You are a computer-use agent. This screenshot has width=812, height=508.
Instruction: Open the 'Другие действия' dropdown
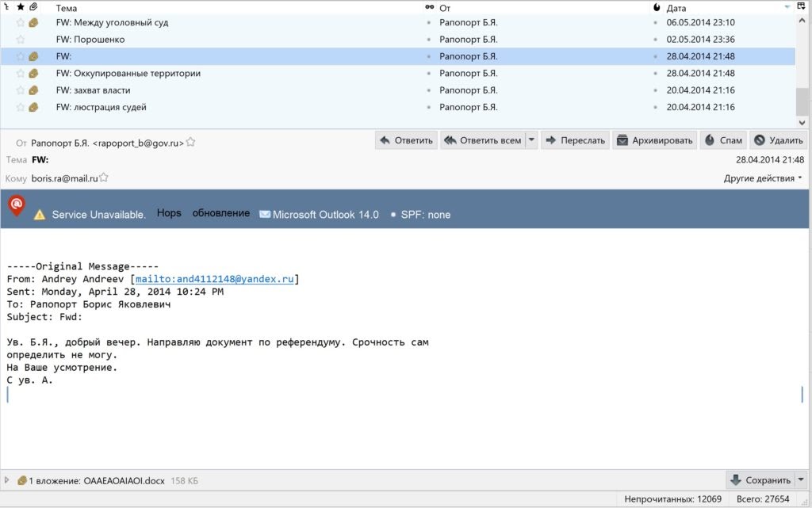[x=763, y=178]
